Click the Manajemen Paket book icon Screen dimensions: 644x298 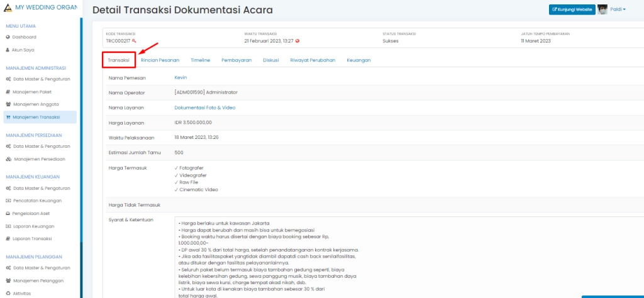tap(8, 92)
